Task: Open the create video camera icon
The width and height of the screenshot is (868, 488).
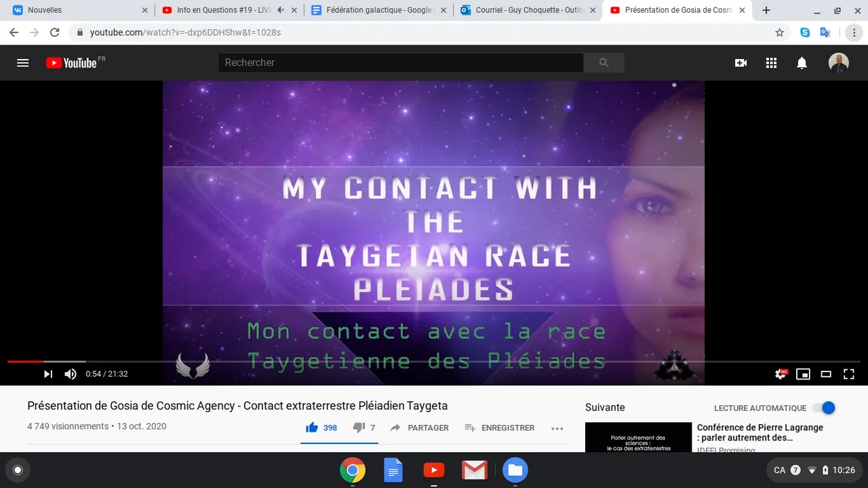Action: (x=741, y=63)
